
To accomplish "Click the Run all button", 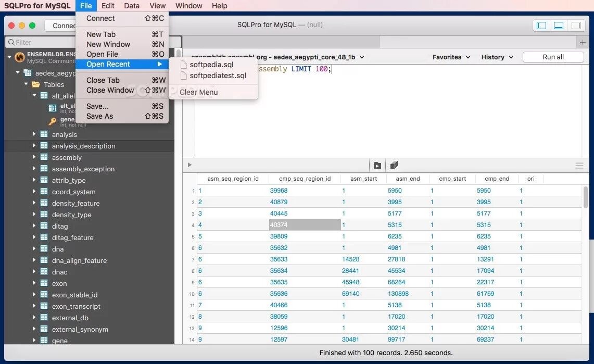I will pos(553,57).
